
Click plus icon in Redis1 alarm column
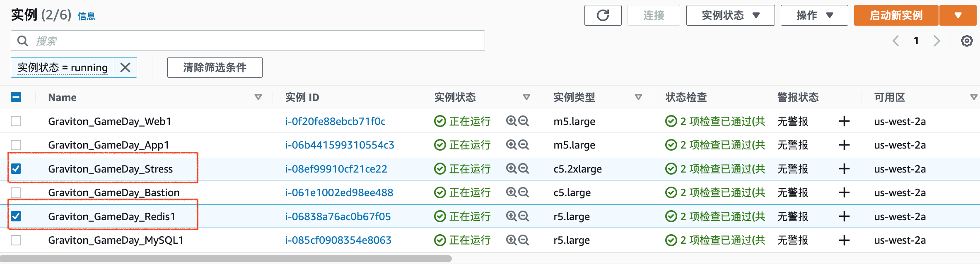pyautogui.click(x=844, y=216)
